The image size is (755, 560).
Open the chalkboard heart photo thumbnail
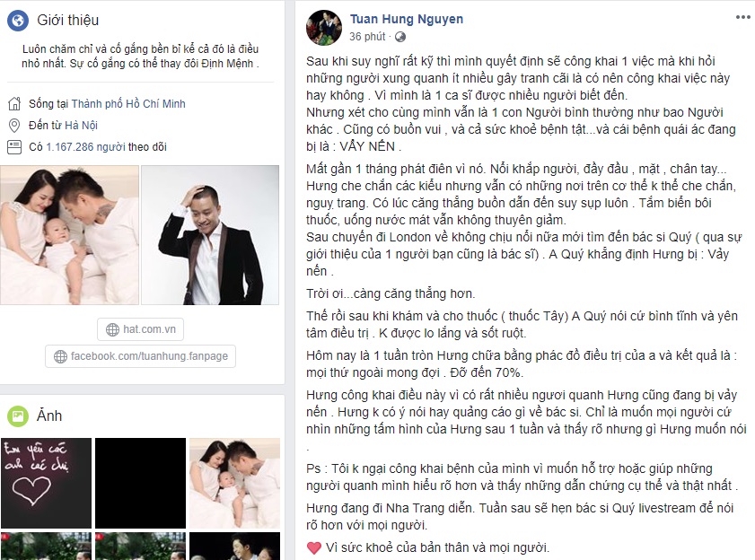click(46, 483)
